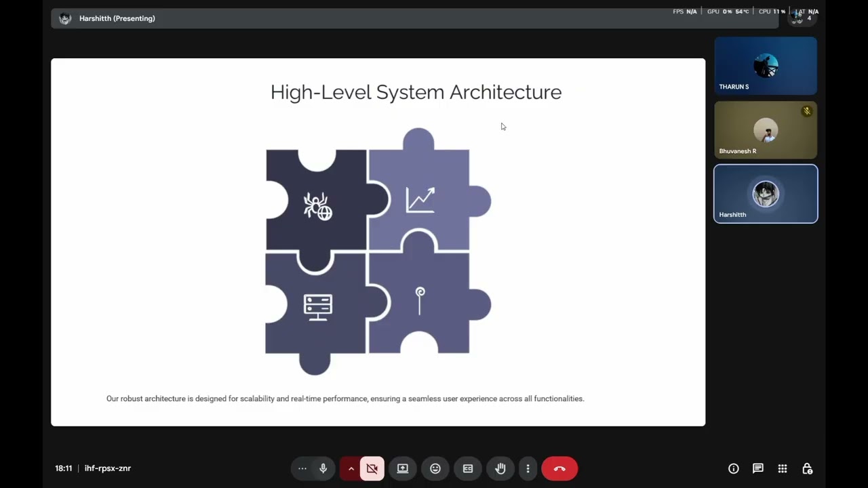This screenshot has width=868, height=488.
Task: Toggle the microphone button in call controls
Action: pyautogui.click(x=323, y=468)
